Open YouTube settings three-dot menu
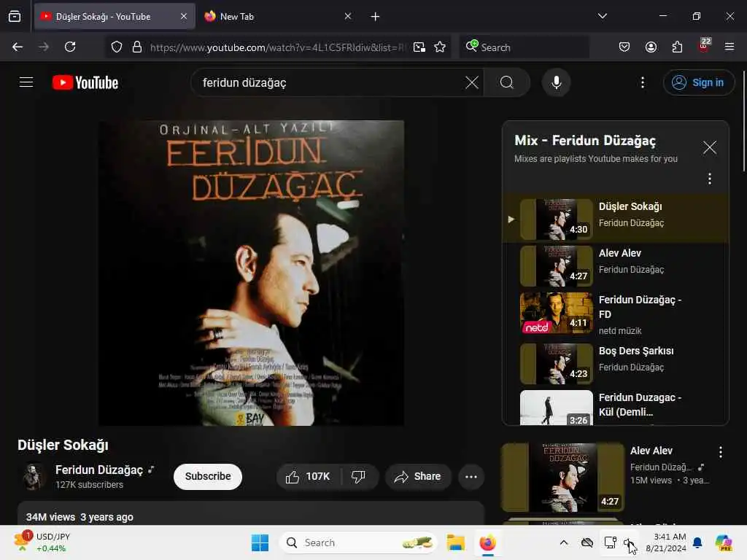 643,82
